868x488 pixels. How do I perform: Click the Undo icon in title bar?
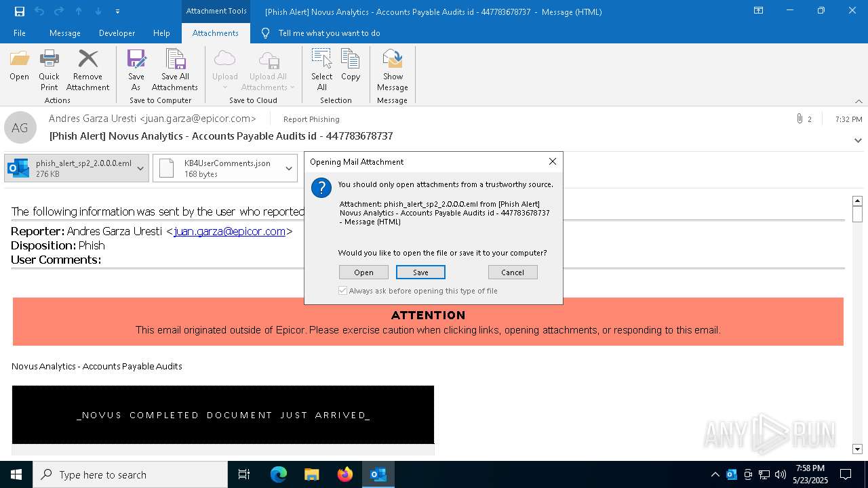tap(39, 12)
